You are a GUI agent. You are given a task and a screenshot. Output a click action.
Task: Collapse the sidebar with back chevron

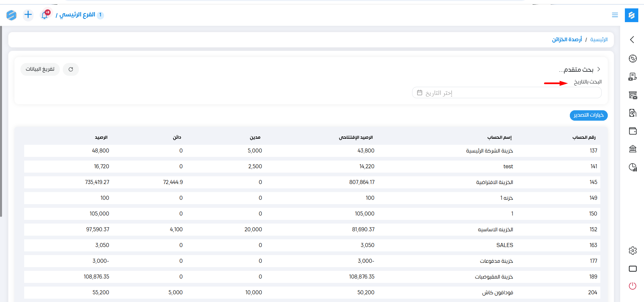(632, 40)
